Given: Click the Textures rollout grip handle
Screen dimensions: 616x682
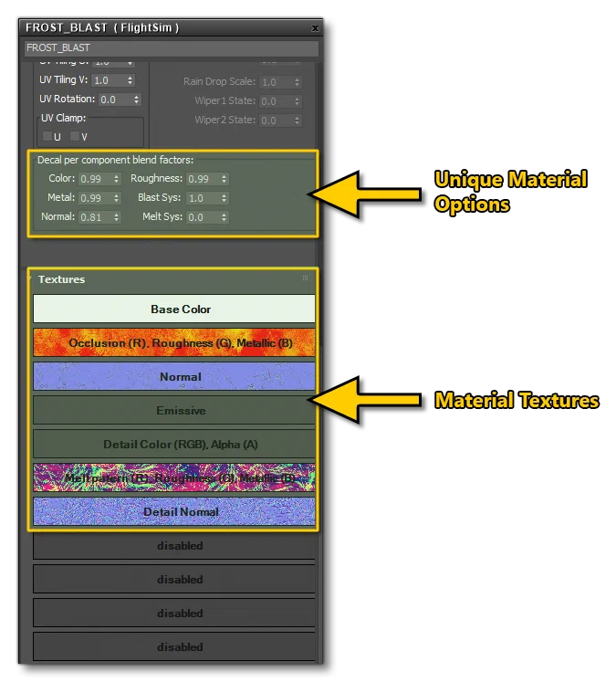Looking at the screenshot, I should (x=305, y=278).
